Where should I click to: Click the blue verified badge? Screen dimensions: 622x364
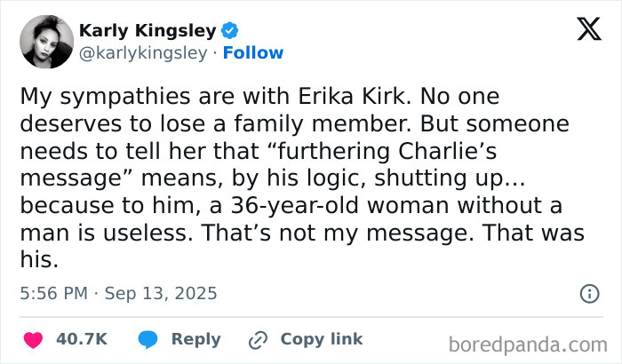pyautogui.click(x=228, y=32)
